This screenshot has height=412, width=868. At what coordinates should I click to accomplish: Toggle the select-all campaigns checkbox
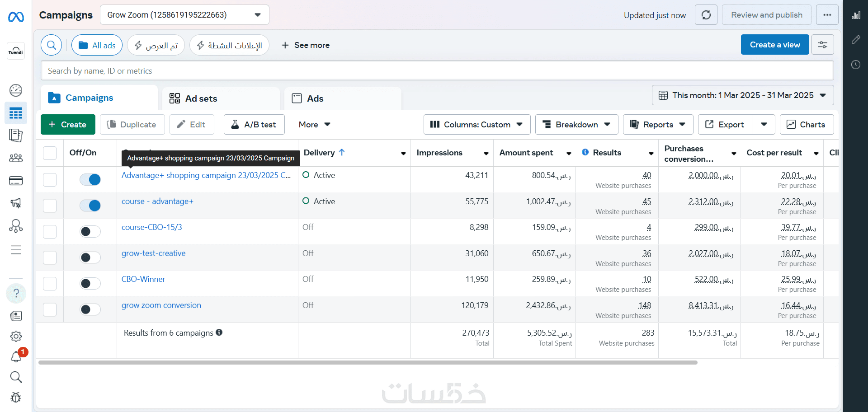(x=50, y=153)
